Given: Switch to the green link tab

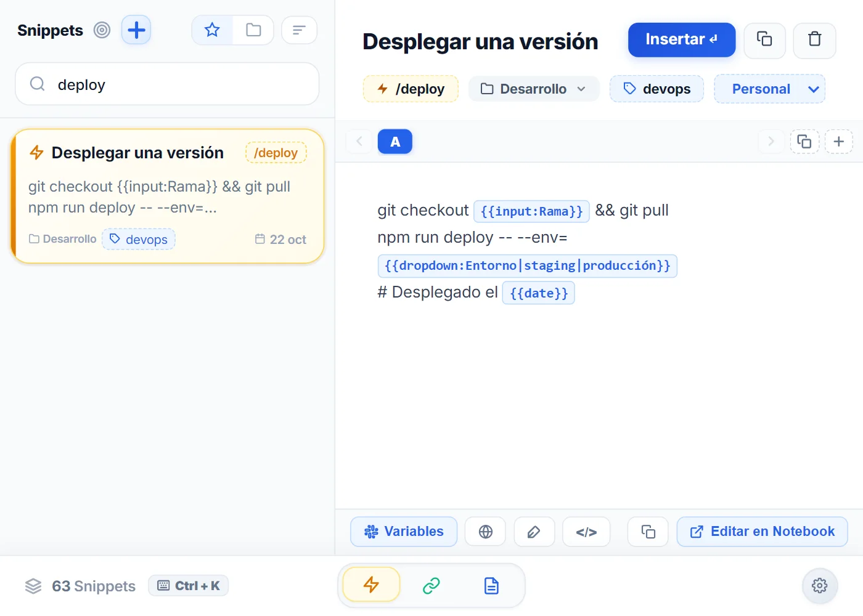Looking at the screenshot, I should pyautogui.click(x=431, y=585).
